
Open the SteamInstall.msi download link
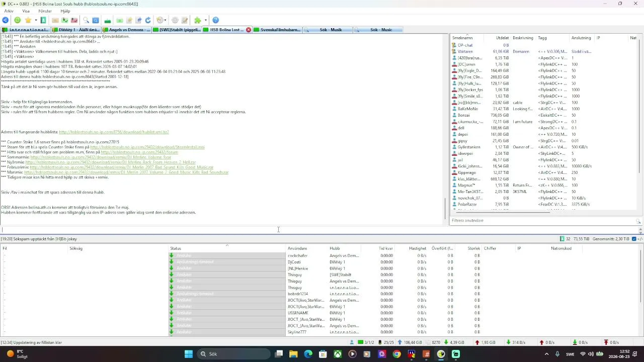(147, 147)
